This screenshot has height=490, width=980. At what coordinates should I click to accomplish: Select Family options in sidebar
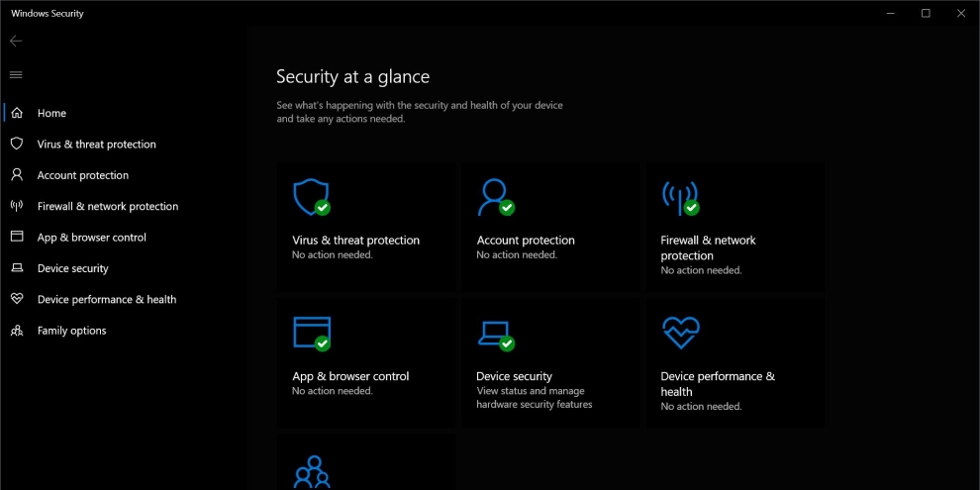pyautogui.click(x=72, y=331)
